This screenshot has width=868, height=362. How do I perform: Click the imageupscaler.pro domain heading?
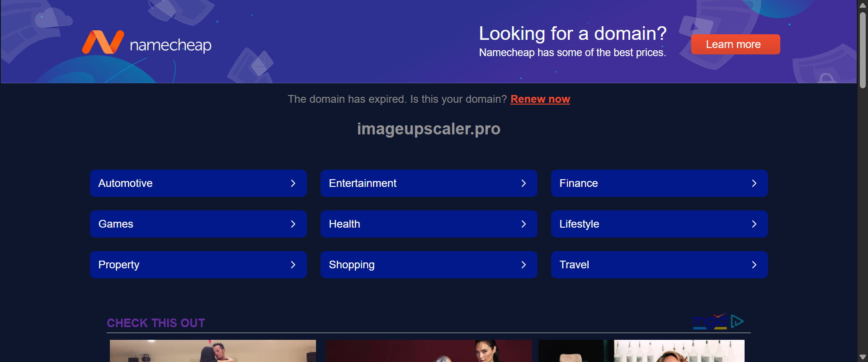pos(429,129)
